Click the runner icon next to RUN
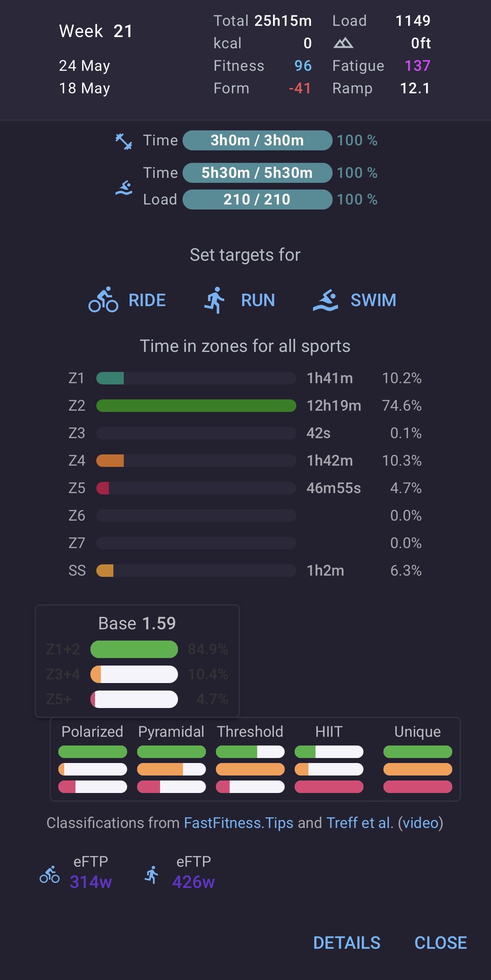 [215, 300]
